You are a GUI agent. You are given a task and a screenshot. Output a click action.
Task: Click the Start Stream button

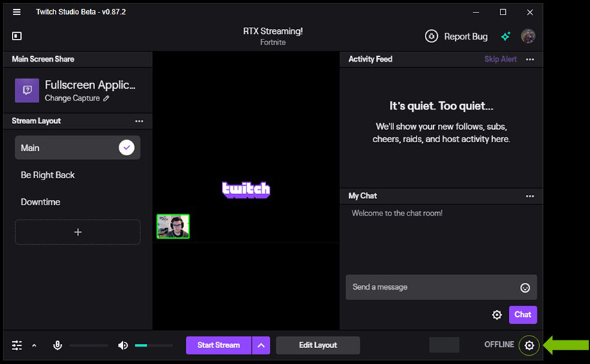(x=218, y=345)
